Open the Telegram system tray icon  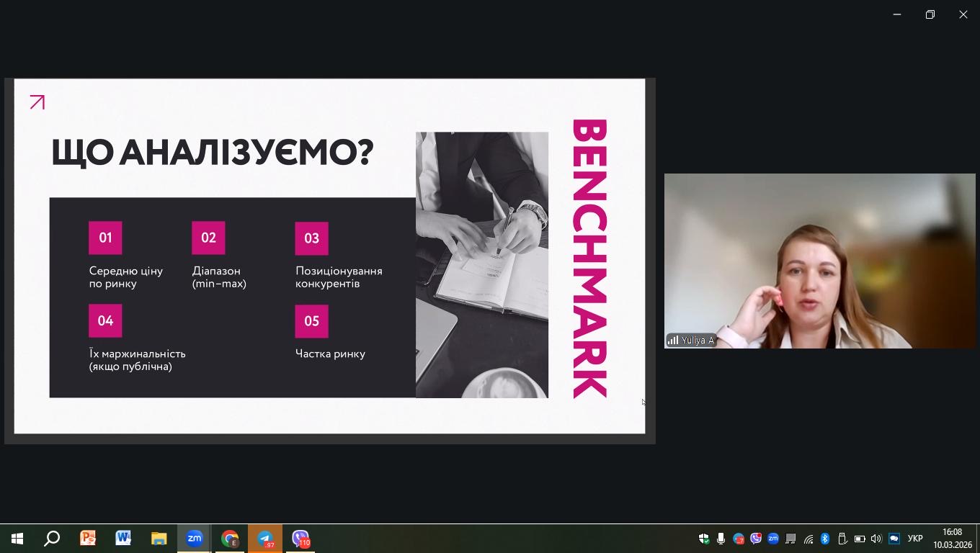pos(739,539)
